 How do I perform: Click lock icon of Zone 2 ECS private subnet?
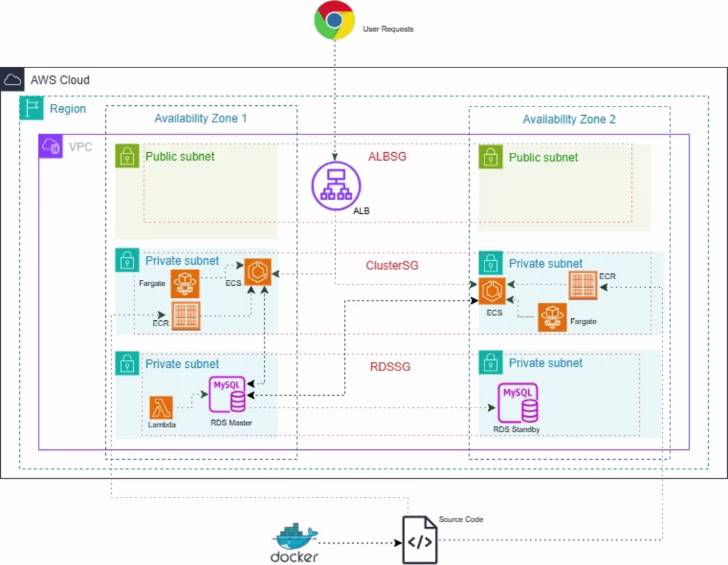(491, 263)
